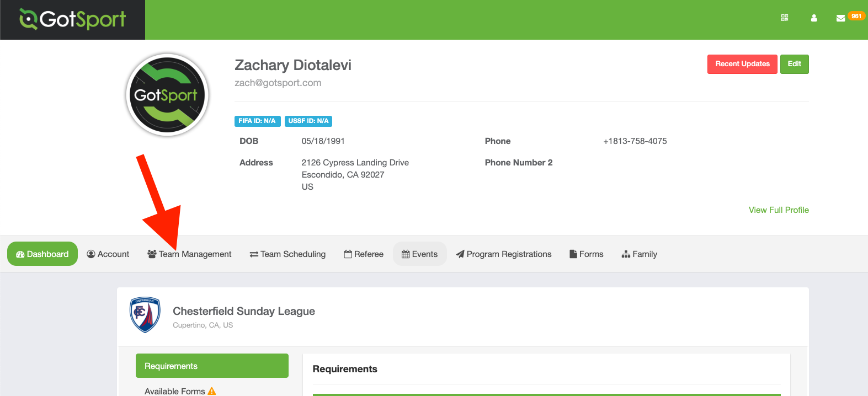
Task: Open the Family tab
Action: point(640,254)
